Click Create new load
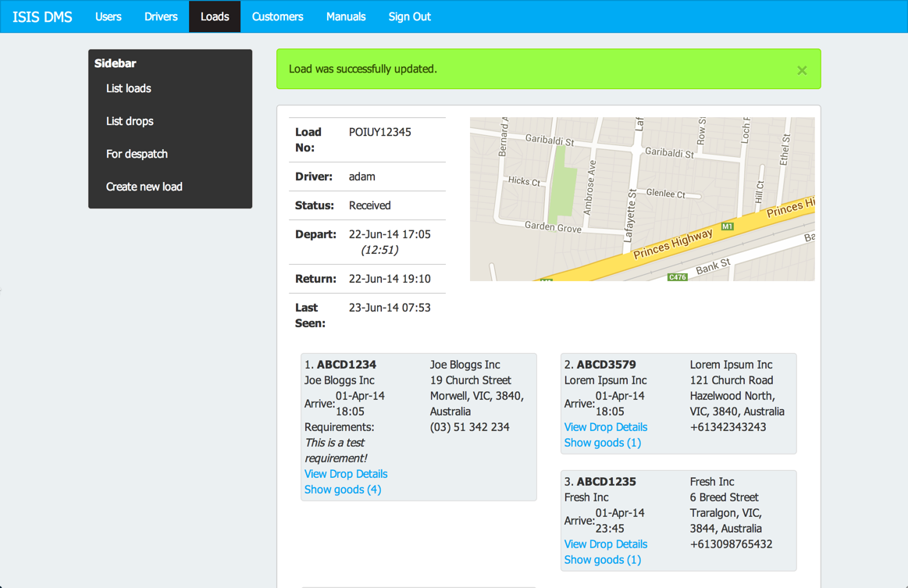 pos(144,187)
